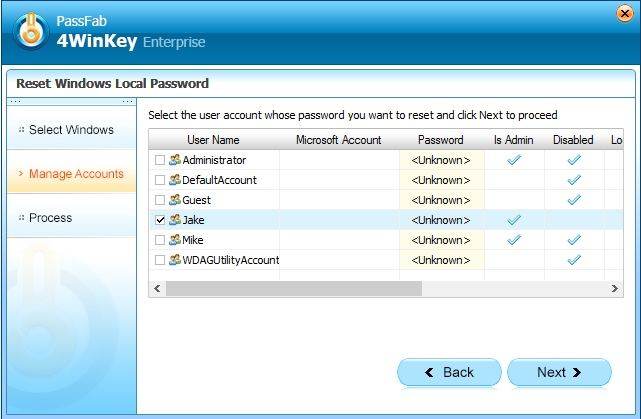The height and width of the screenshot is (419, 641).
Task: Click the Guest user account icon
Action: [174, 200]
